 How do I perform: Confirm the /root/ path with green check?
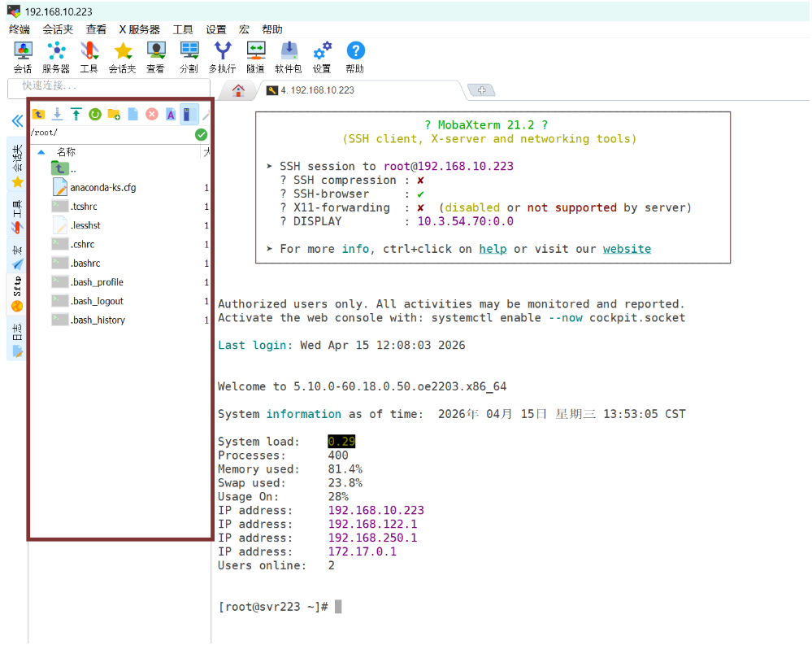(x=201, y=135)
